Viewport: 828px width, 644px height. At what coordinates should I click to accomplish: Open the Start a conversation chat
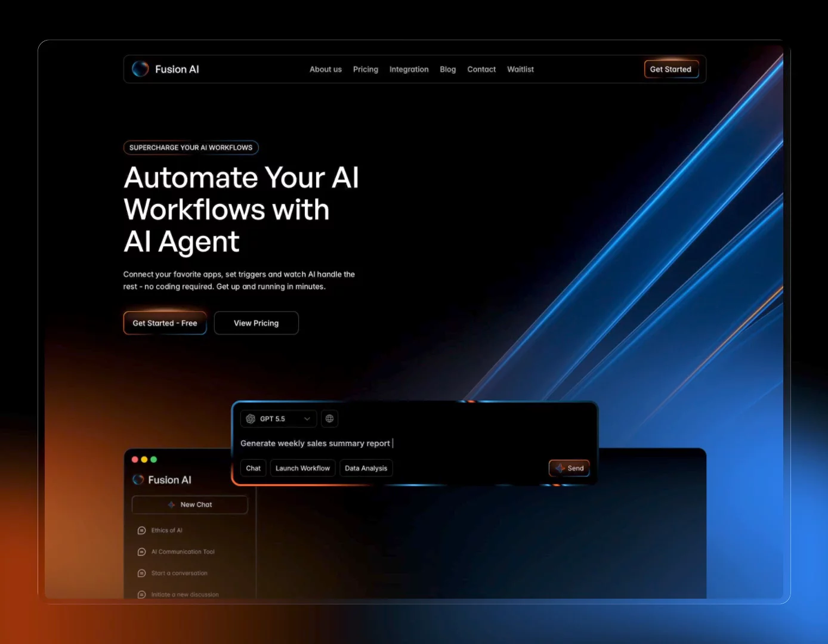(180, 573)
